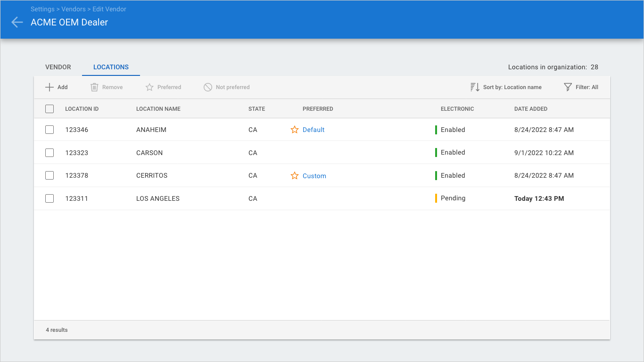Click Enabled status in ANAHEIM row
This screenshot has width=644, height=362.
[x=453, y=130]
